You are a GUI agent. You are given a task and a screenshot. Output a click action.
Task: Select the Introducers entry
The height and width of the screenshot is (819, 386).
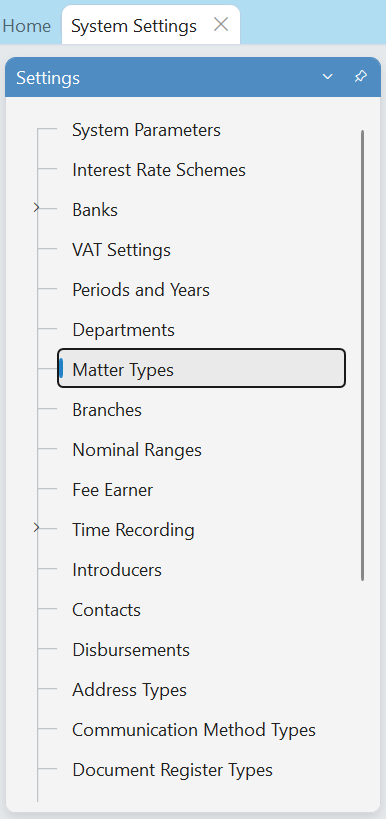coord(117,570)
